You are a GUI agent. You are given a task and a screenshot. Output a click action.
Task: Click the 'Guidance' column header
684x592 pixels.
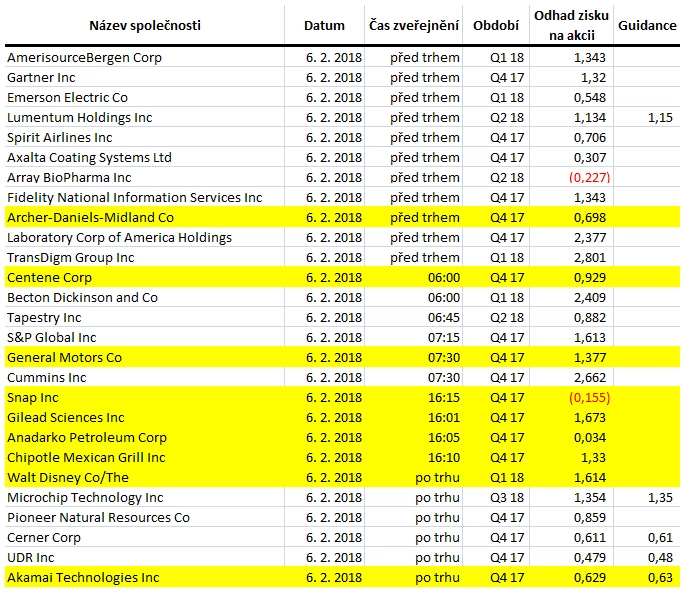pyautogui.click(x=647, y=25)
